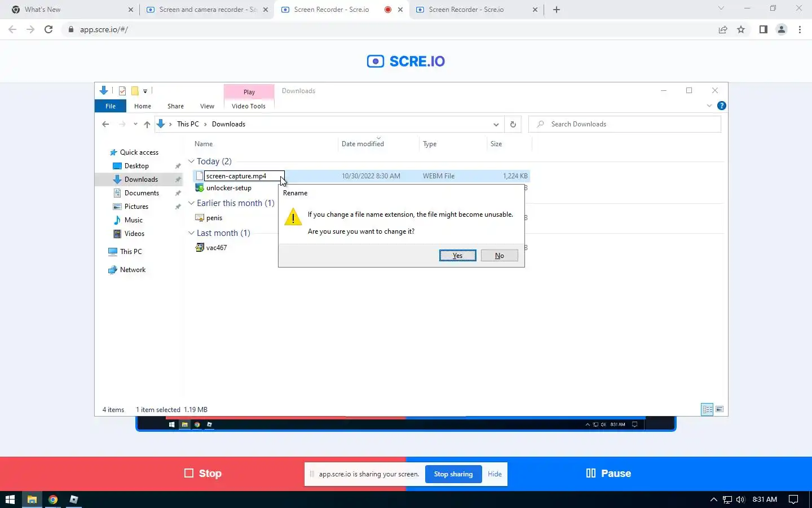Image resolution: width=812 pixels, height=508 pixels.
Task: Open the File ribbon tab
Action: (x=111, y=106)
